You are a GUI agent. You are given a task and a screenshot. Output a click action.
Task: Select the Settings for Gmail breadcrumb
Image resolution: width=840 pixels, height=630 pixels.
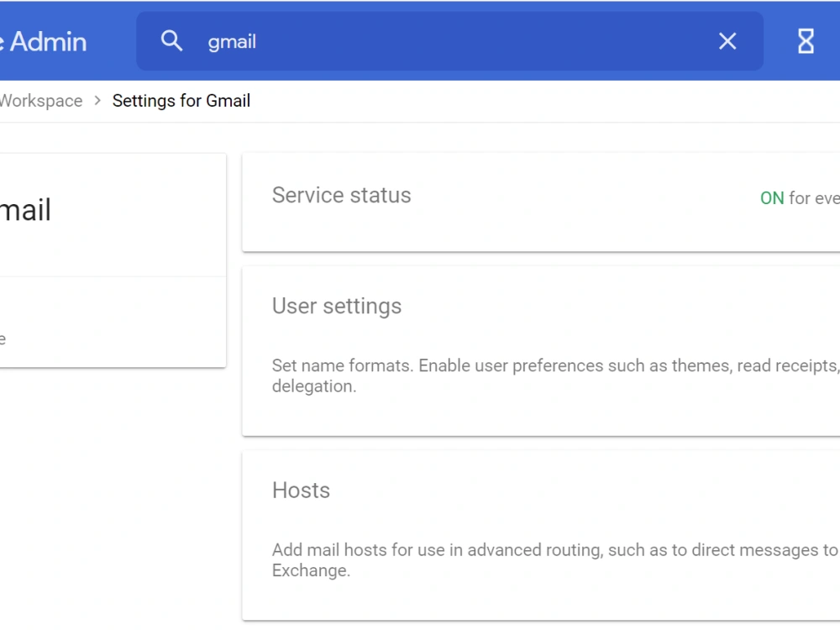click(x=181, y=101)
